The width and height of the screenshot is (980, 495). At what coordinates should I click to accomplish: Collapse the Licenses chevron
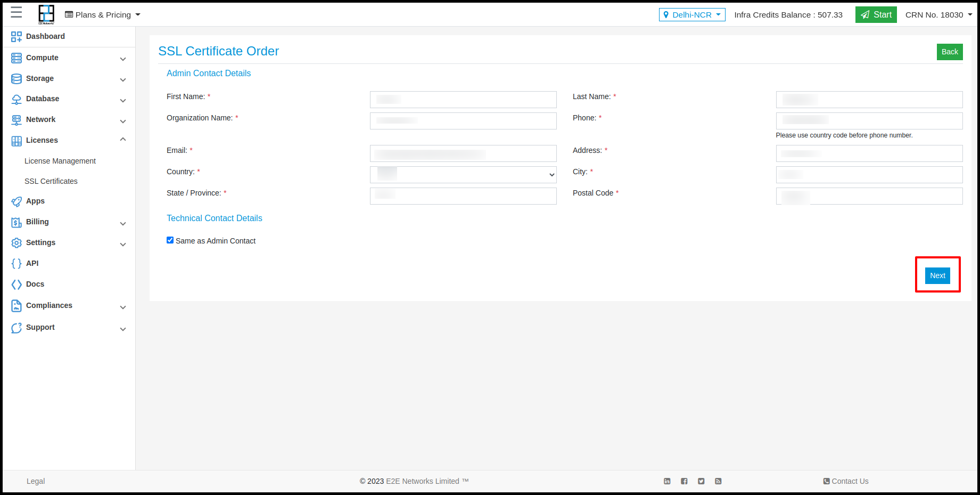coord(123,140)
